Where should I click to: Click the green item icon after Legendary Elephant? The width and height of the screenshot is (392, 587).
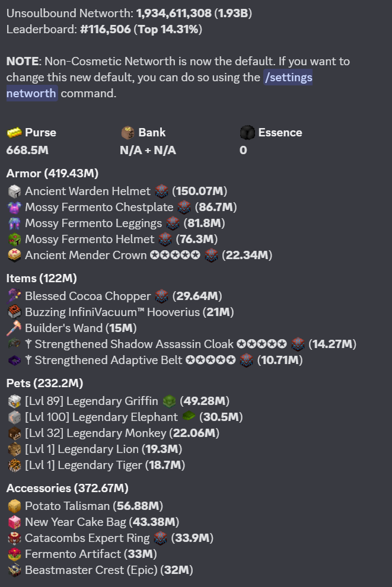(x=189, y=417)
